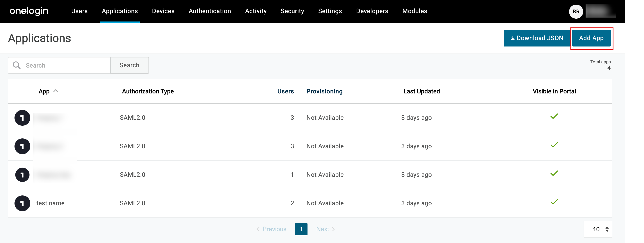Open the Developers menu
644x243 pixels.
pos(372,11)
